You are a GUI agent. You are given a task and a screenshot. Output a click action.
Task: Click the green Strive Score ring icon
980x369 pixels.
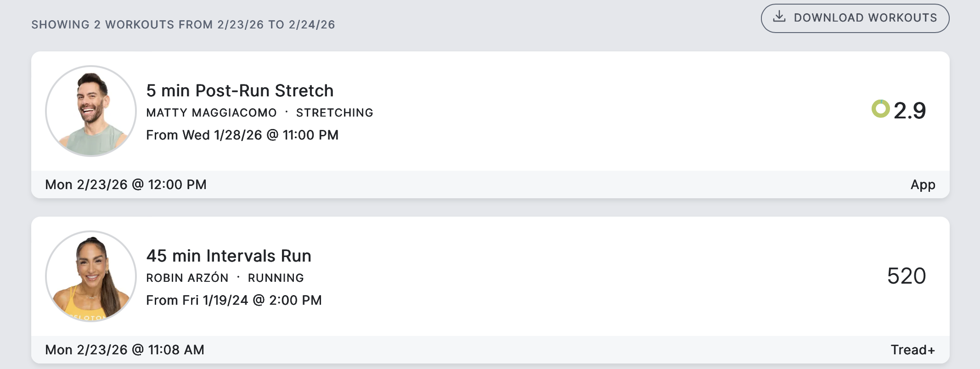[880, 109]
